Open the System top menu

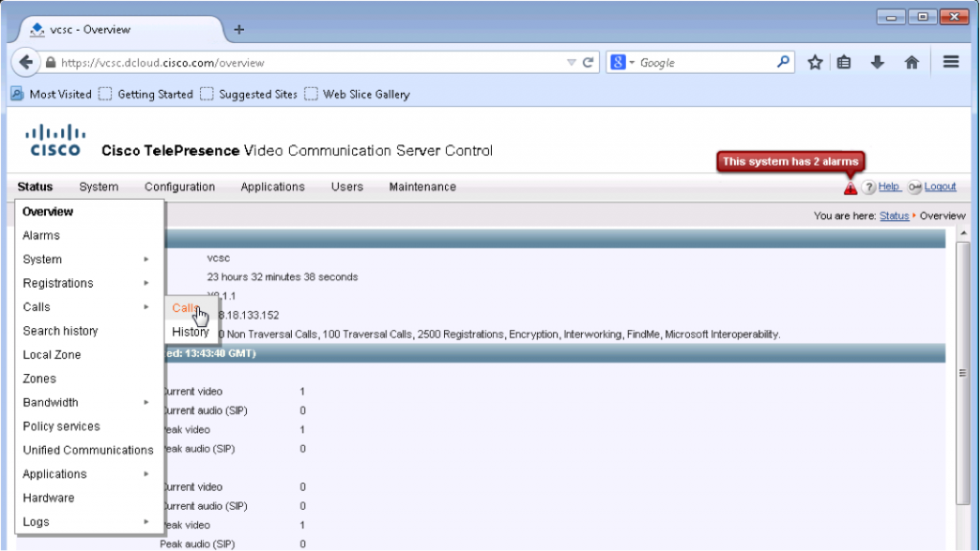click(x=99, y=187)
